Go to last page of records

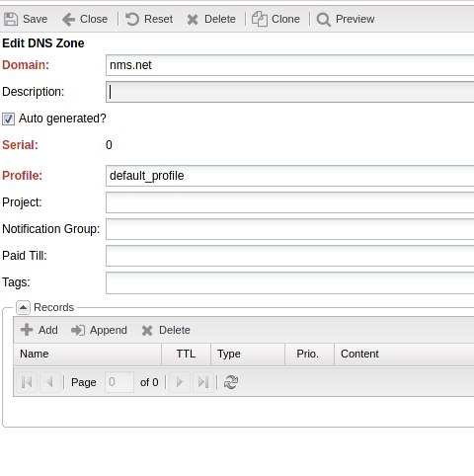tap(203, 382)
